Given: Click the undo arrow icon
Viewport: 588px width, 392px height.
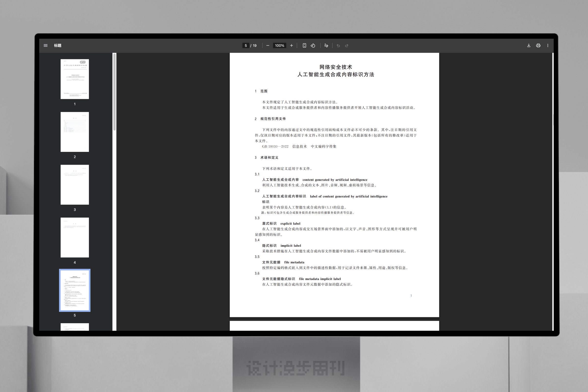Looking at the screenshot, I should 338,46.
